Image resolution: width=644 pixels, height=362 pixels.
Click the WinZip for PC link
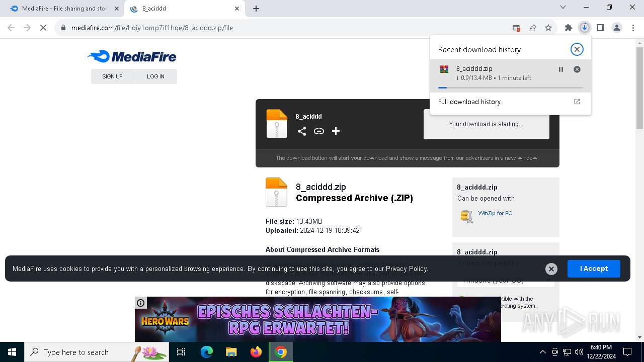[495, 213]
